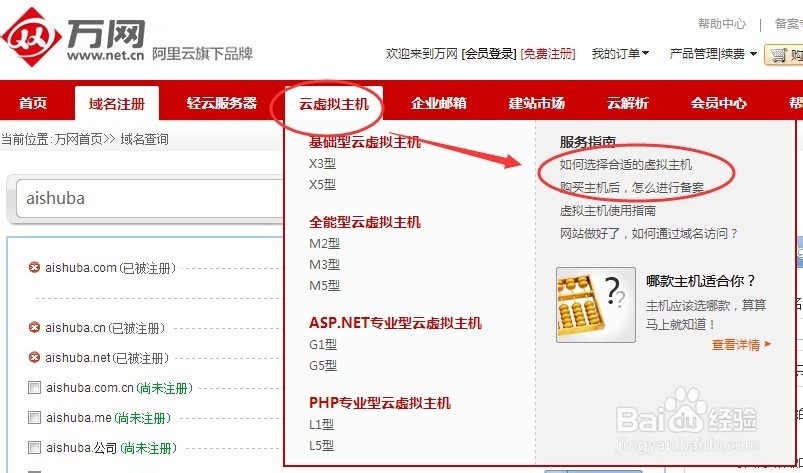The width and height of the screenshot is (803, 473).
Task: Select the M5型 host option
Action: point(325,286)
